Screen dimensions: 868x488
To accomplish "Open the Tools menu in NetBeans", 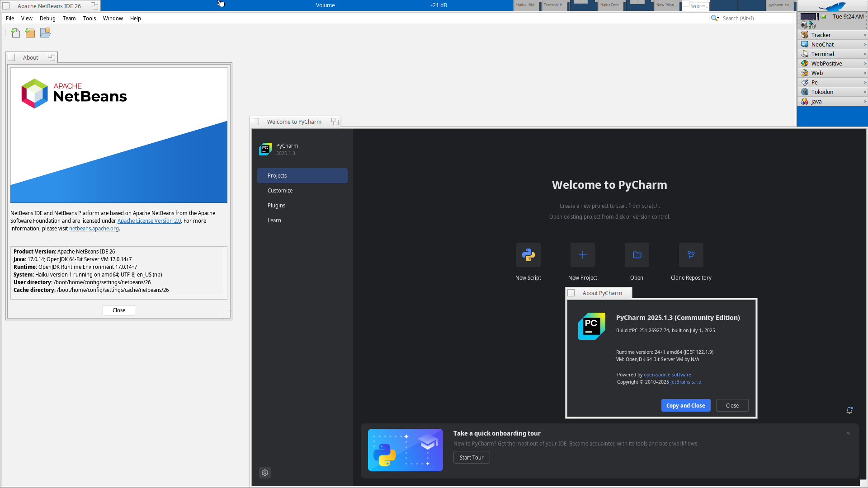I will tap(90, 18).
